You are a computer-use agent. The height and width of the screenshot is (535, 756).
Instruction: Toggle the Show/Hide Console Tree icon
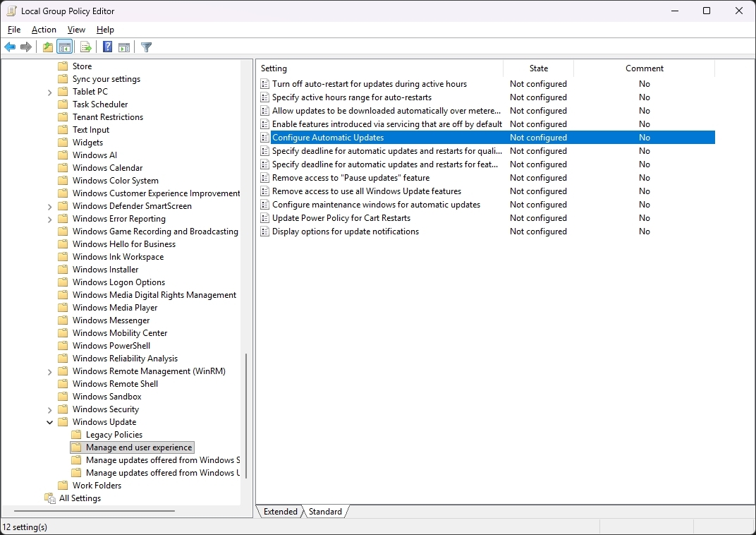click(64, 47)
